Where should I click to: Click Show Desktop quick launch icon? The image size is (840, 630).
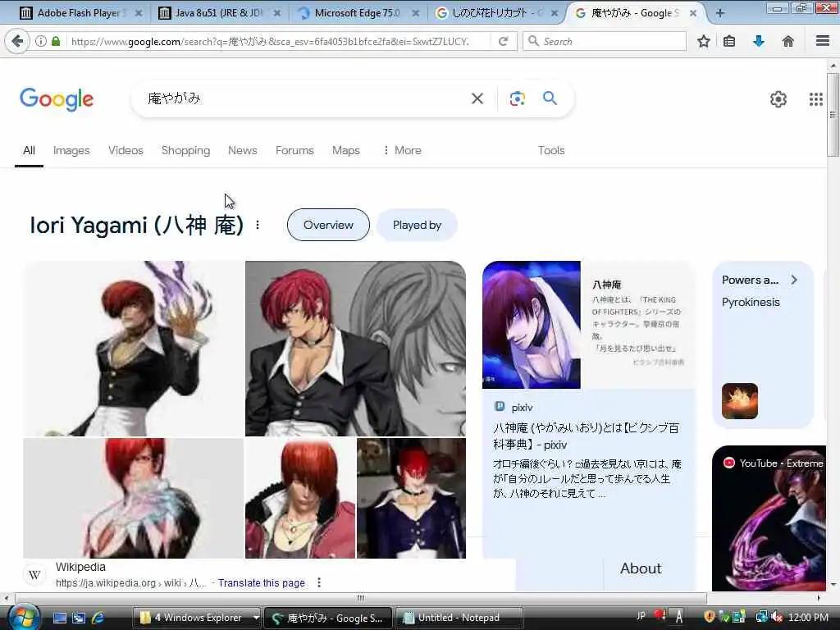(59, 618)
